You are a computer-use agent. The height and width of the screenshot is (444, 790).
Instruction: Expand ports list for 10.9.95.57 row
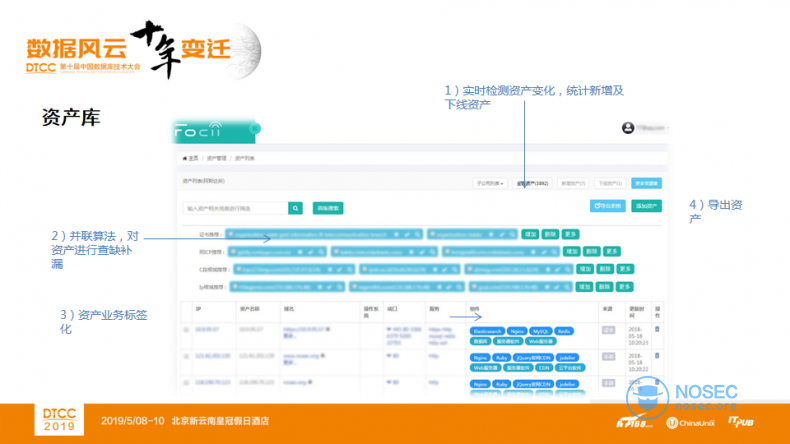(x=388, y=329)
